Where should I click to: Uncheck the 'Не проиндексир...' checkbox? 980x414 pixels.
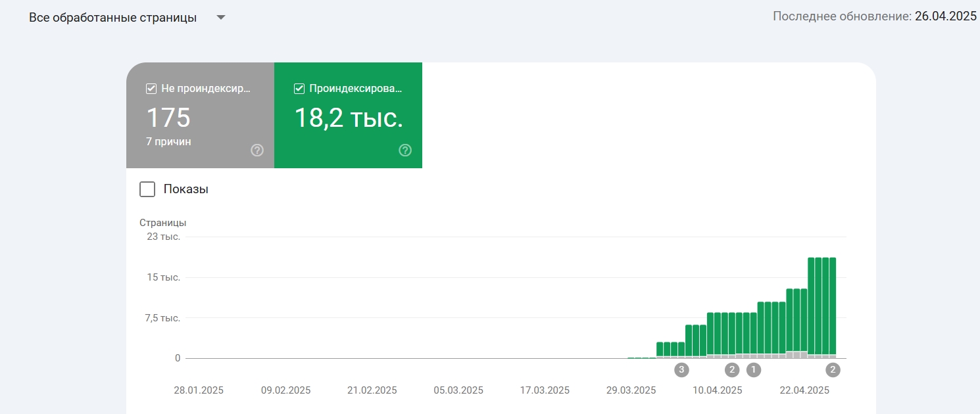[x=151, y=88]
